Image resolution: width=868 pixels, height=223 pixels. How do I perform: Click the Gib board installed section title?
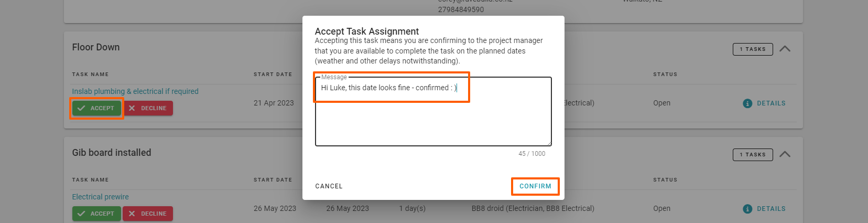[x=112, y=153]
